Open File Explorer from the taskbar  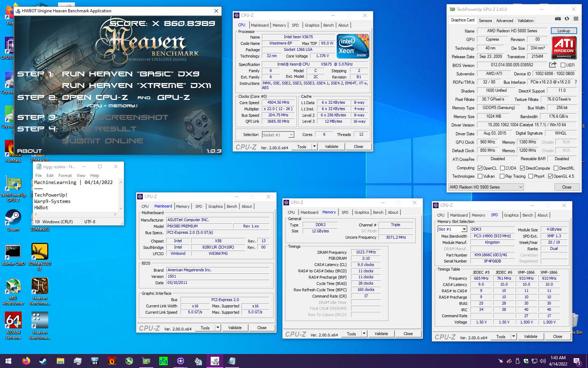[x=60, y=361]
